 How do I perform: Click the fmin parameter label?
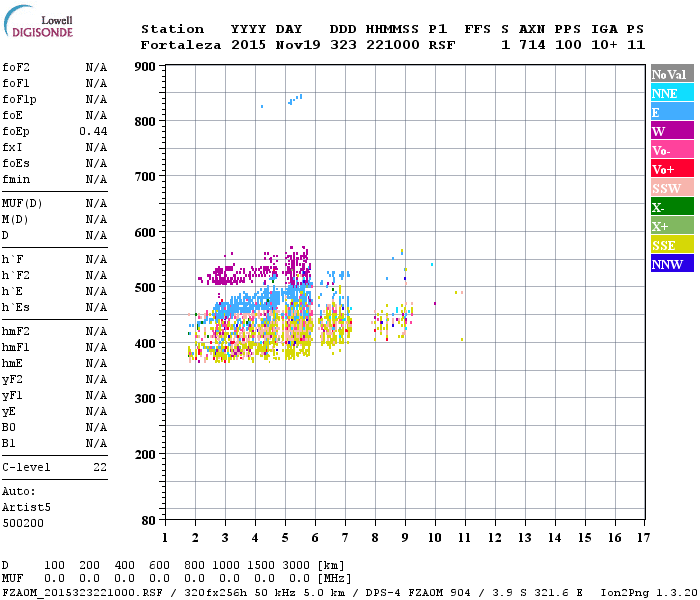point(16,179)
